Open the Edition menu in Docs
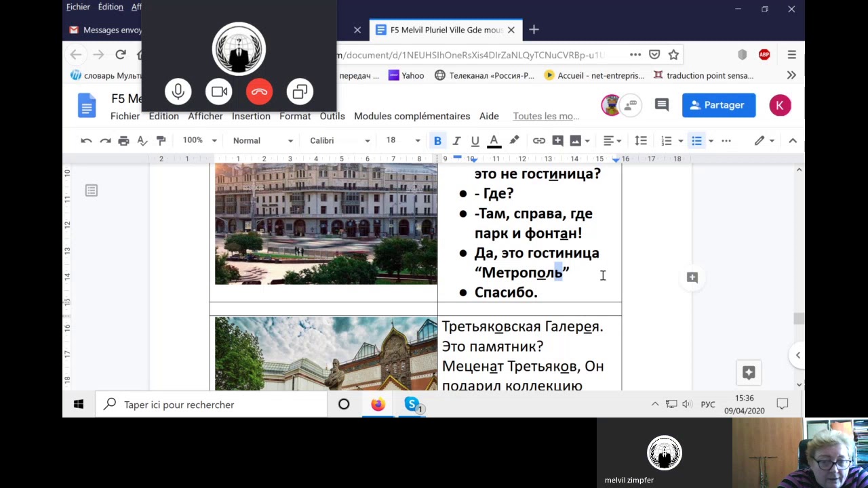868x488 pixels. click(x=163, y=116)
